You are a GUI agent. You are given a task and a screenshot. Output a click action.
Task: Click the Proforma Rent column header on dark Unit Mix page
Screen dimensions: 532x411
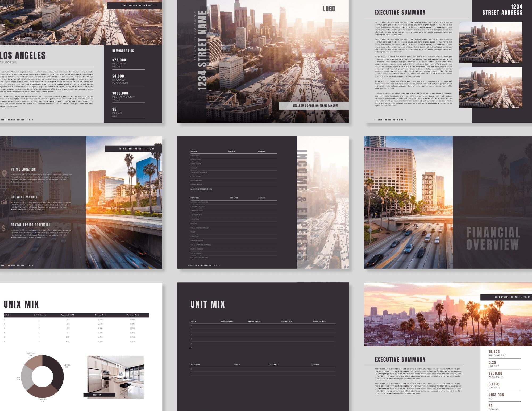319,321
